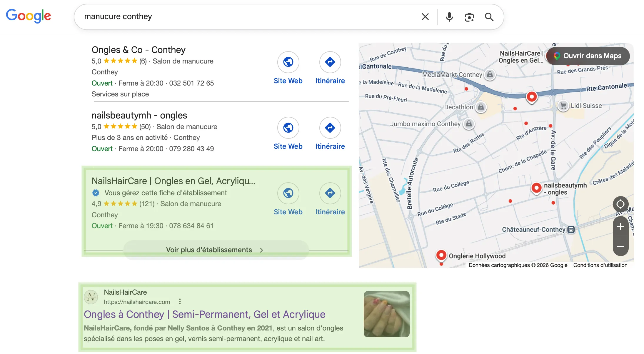Open the Site Web for Ongles & Co

click(288, 62)
